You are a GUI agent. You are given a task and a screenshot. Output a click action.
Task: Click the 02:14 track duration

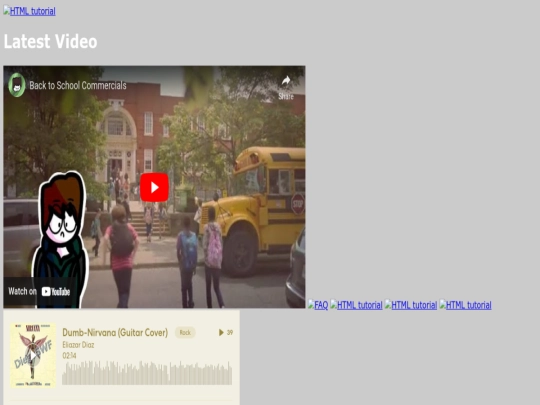point(69,356)
